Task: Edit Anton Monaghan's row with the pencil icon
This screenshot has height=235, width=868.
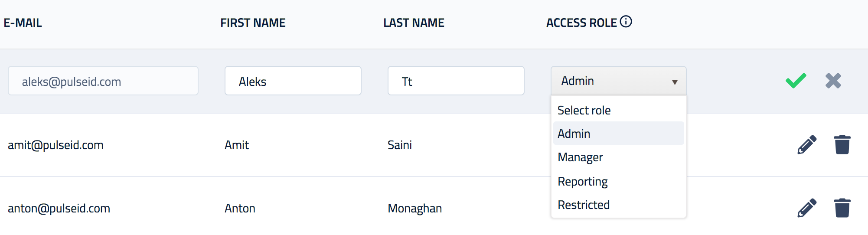Action: (807, 208)
